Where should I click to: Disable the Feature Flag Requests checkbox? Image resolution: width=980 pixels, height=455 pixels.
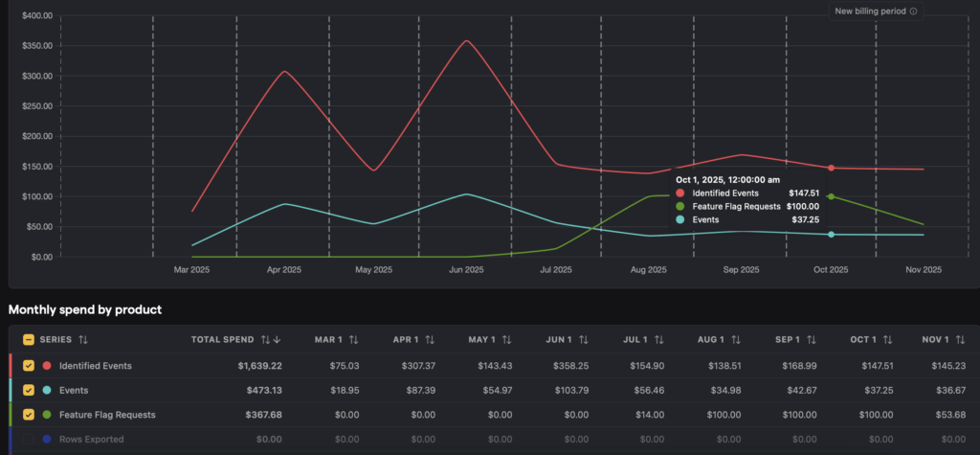pyautogui.click(x=29, y=415)
